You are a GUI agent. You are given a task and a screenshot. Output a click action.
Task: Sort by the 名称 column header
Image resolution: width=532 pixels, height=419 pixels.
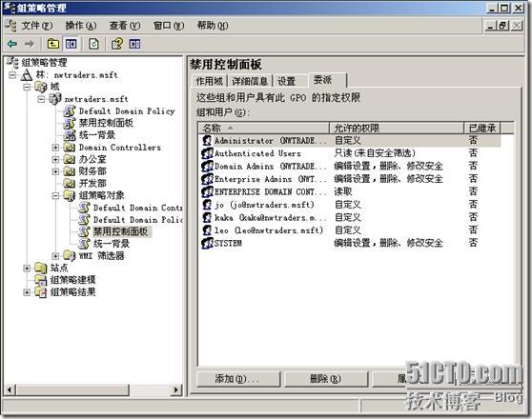pos(264,129)
